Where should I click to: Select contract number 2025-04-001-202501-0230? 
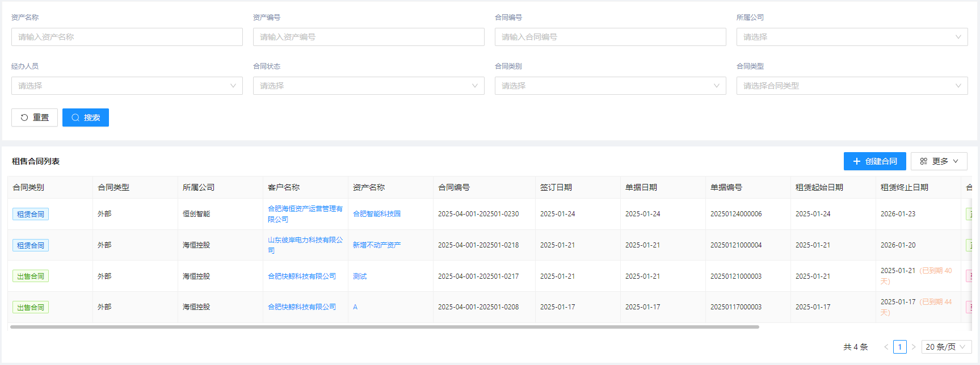pyautogui.click(x=478, y=214)
